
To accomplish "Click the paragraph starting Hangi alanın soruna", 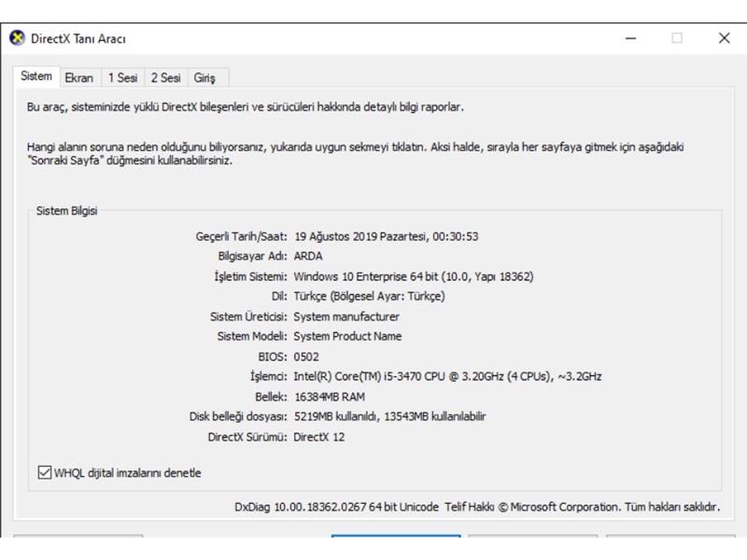I will [x=355, y=153].
